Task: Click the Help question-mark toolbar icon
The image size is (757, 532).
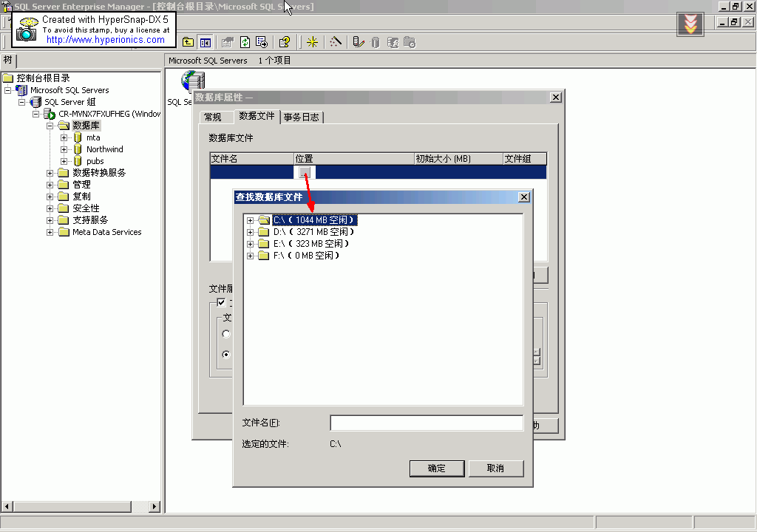Action: coord(285,42)
